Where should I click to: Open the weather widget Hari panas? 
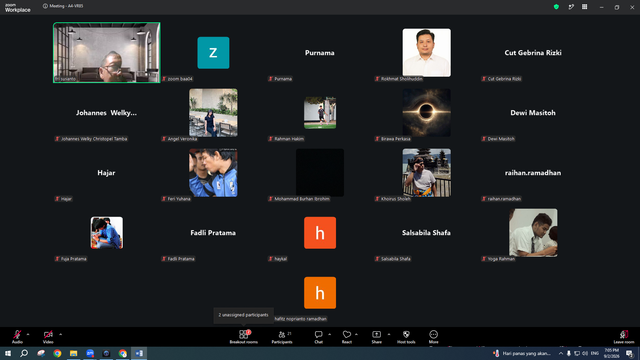tap(522, 353)
